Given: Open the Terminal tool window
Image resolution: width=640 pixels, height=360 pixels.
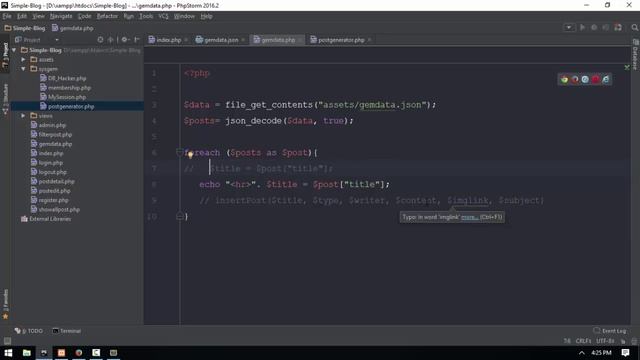Looking at the screenshot, I should coord(67,331).
